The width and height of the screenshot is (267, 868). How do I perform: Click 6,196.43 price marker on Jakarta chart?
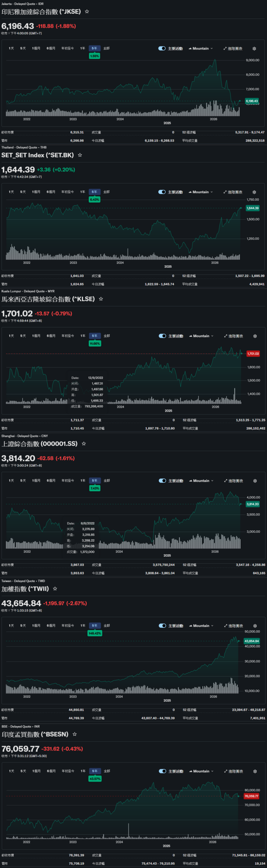coord(252,101)
